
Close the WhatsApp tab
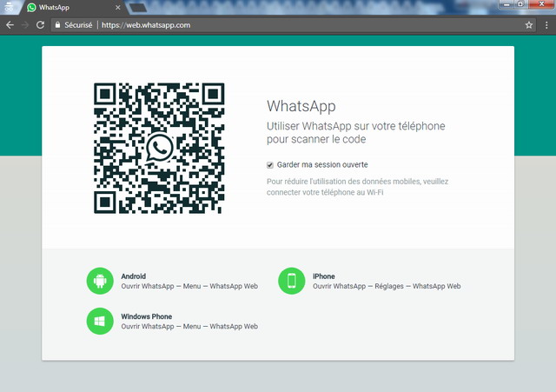coord(118,8)
